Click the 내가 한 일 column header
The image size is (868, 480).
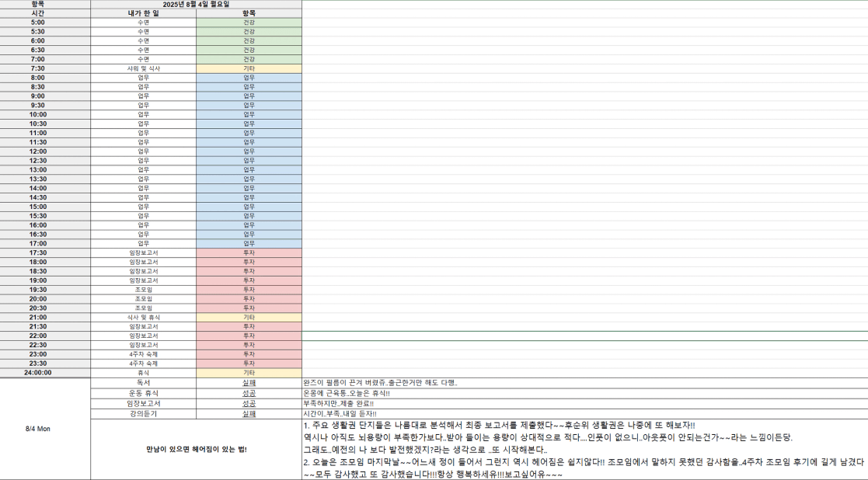pyautogui.click(x=144, y=13)
